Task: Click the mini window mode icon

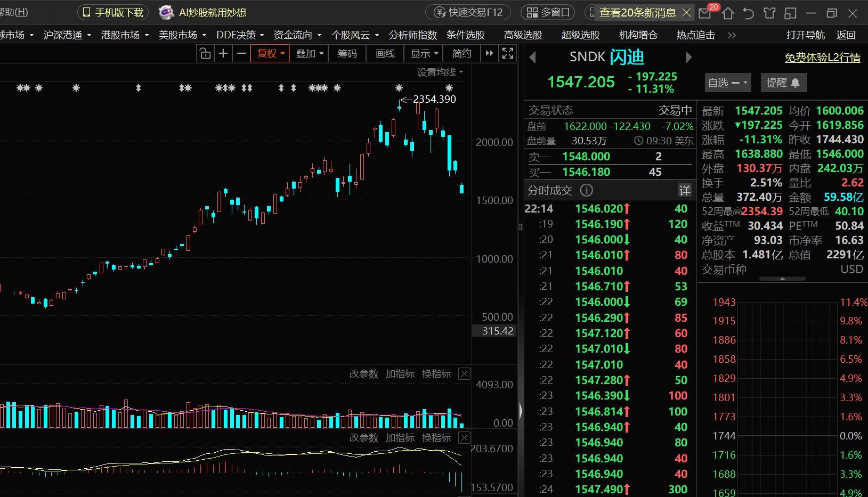Action: pyautogui.click(x=790, y=13)
